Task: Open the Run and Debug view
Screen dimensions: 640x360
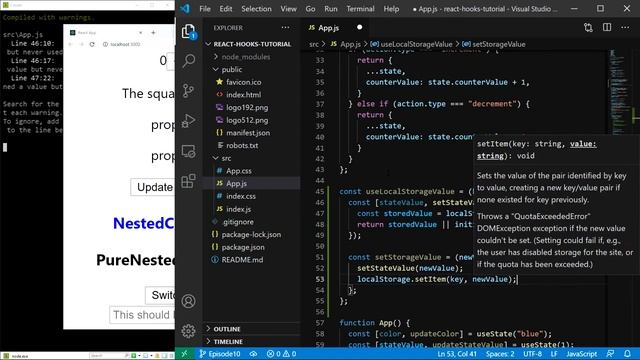Action: pyautogui.click(x=189, y=121)
